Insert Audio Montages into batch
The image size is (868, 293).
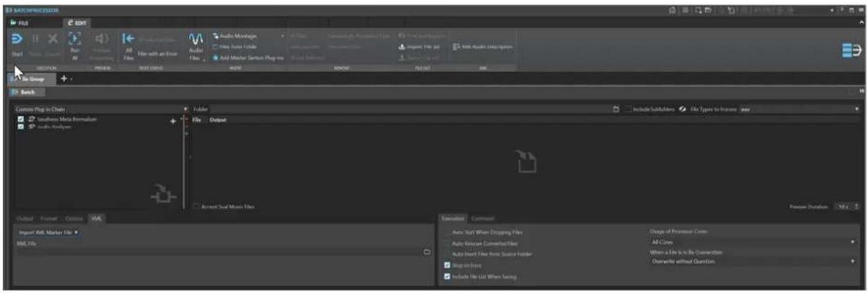(x=234, y=36)
